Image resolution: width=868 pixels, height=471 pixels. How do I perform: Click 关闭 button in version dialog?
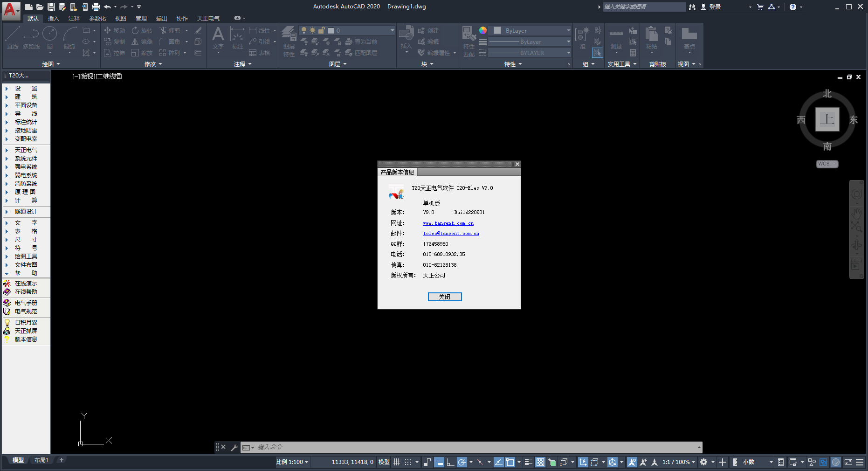pyautogui.click(x=445, y=297)
